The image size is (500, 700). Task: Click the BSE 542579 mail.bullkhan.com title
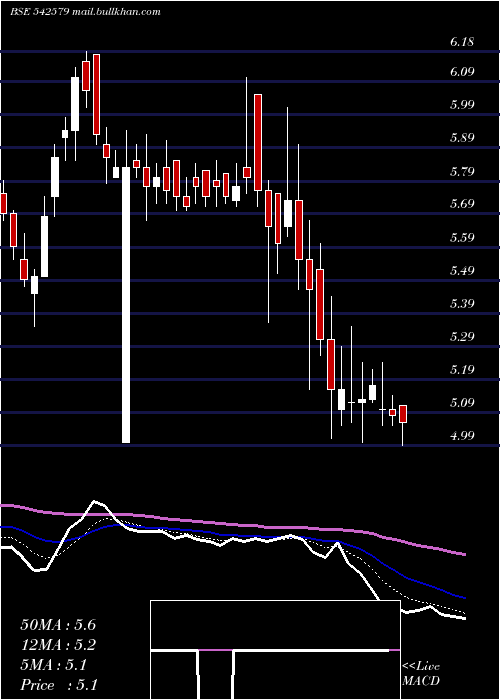pyautogui.click(x=85, y=12)
